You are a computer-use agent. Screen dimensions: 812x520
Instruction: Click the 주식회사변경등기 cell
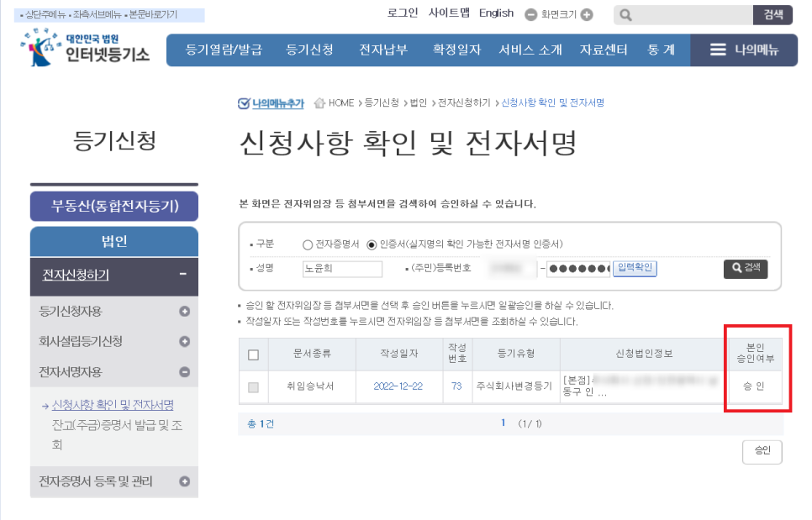point(514,386)
